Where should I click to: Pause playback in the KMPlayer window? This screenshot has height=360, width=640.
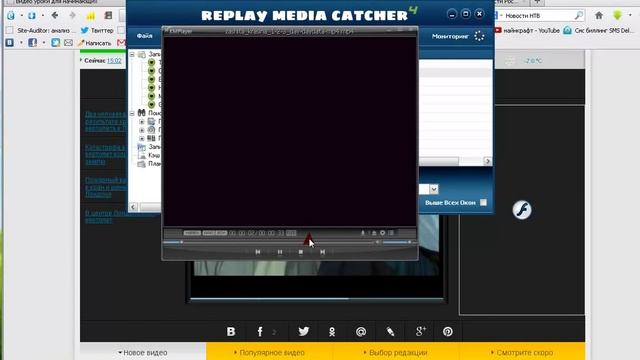(280, 252)
